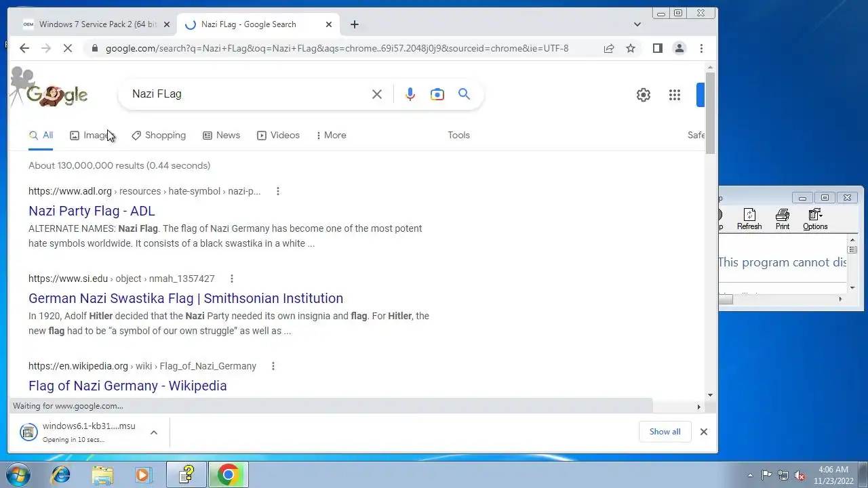Show hidden system tray icons
The image size is (868, 488).
tap(750, 475)
